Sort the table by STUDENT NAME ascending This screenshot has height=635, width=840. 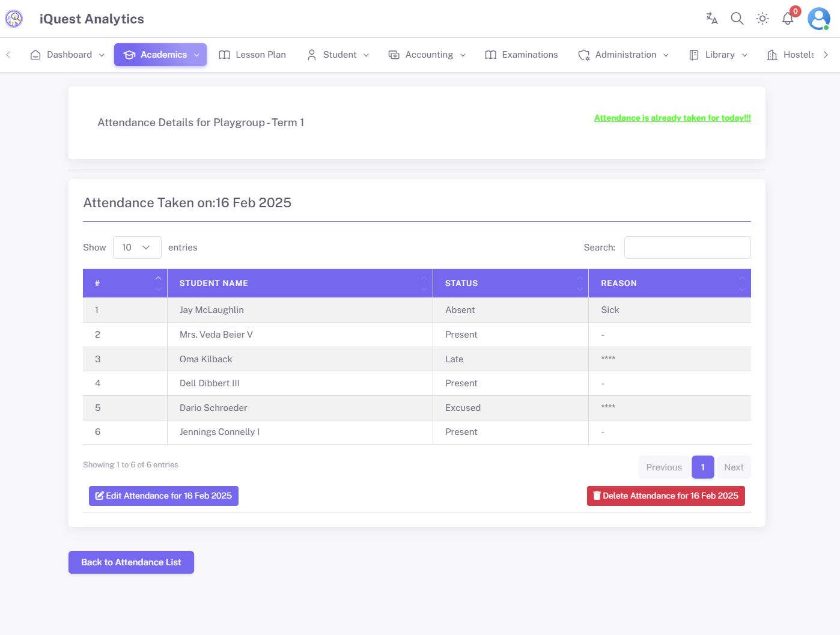coord(424,279)
